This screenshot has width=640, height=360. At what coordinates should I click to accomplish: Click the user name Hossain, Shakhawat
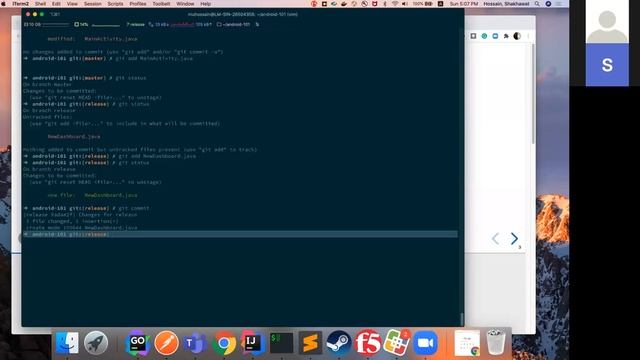[506, 4]
